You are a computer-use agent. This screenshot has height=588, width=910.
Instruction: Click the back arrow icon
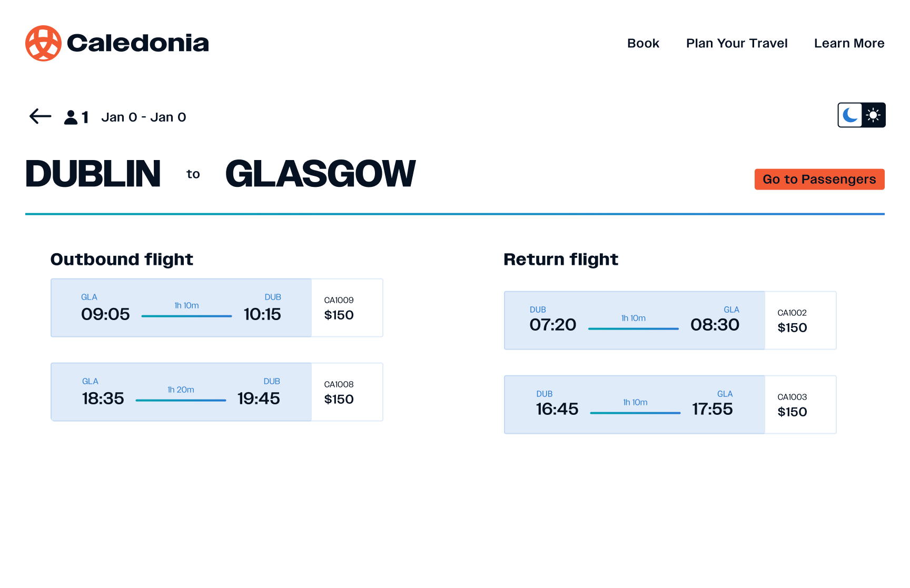40,116
